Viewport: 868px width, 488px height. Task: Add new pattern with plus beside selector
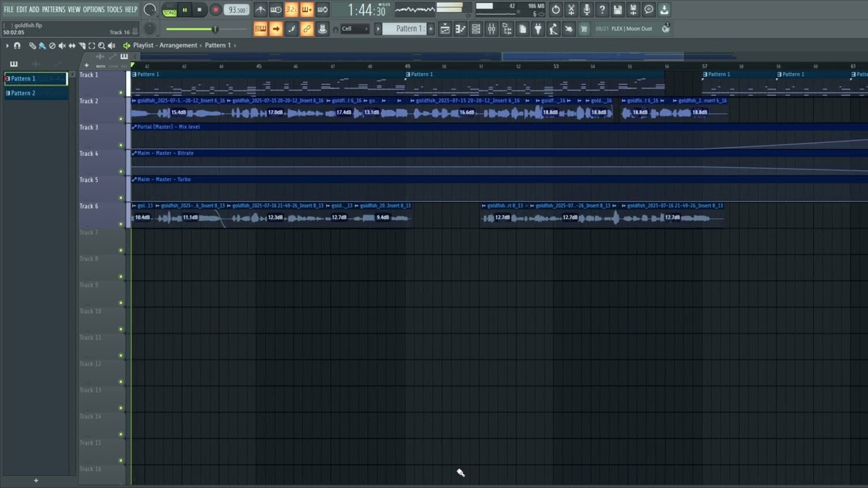pos(431,28)
